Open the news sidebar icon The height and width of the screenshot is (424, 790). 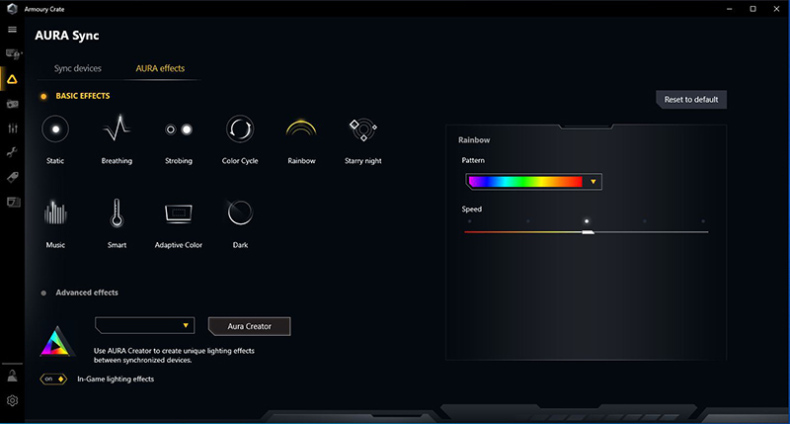click(13, 202)
